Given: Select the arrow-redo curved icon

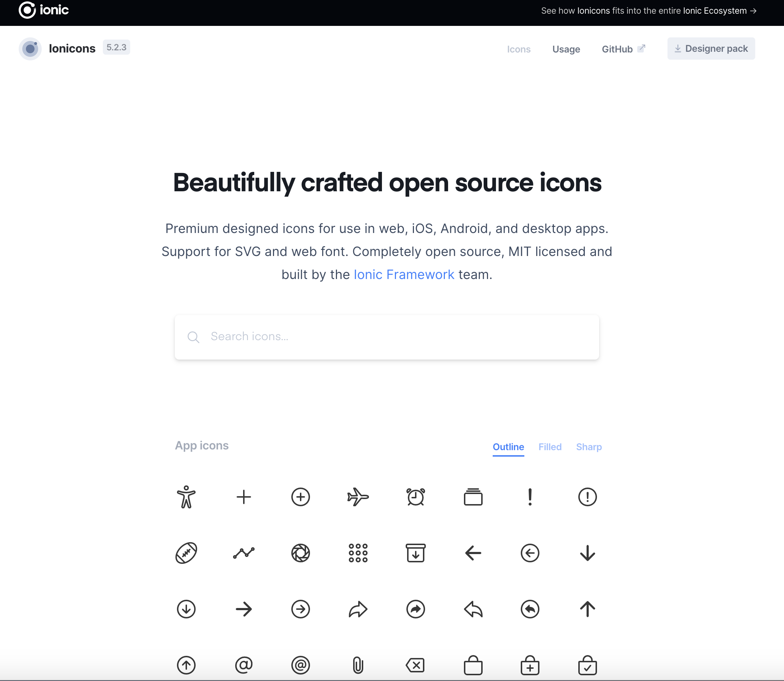Looking at the screenshot, I should (358, 609).
